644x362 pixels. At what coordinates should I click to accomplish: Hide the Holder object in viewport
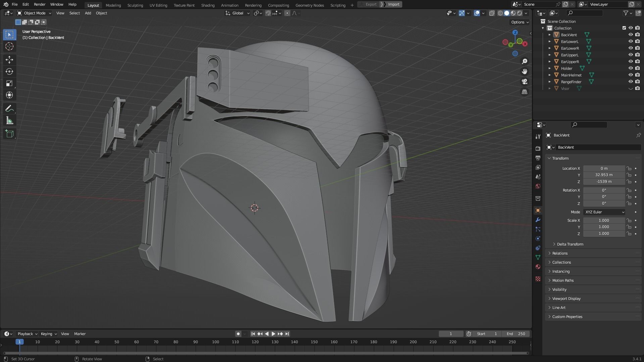click(x=631, y=68)
